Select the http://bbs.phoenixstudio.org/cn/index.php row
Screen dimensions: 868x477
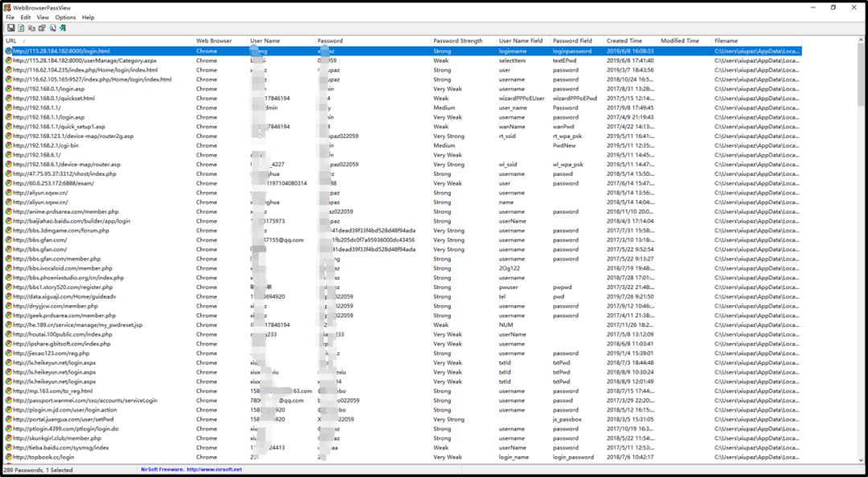pyautogui.click(x=403, y=278)
